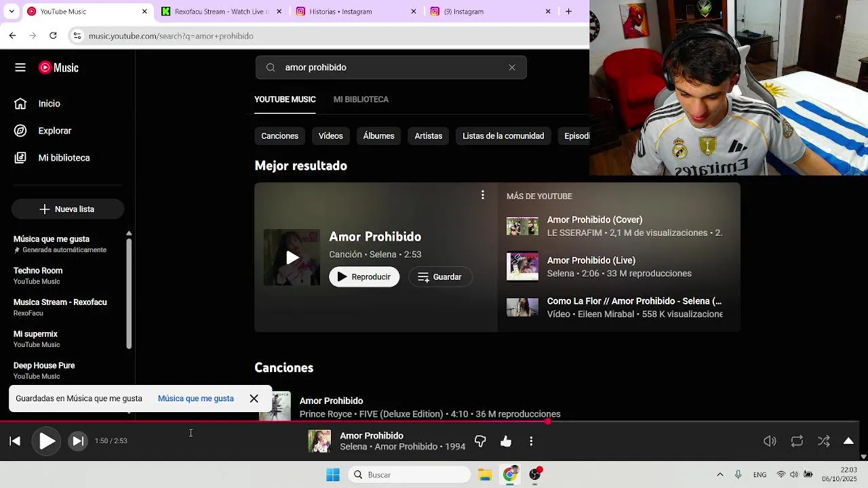Open the Windows Start menu
The width and height of the screenshot is (868, 488).
coord(333,475)
